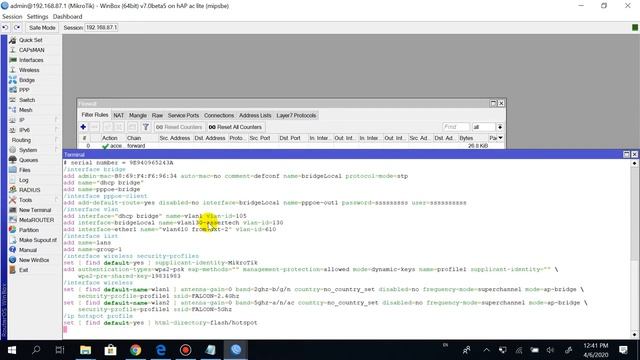This screenshot has width=640, height=360.
Task: Open Partition sidebar entry
Action: [x=29, y=230]
